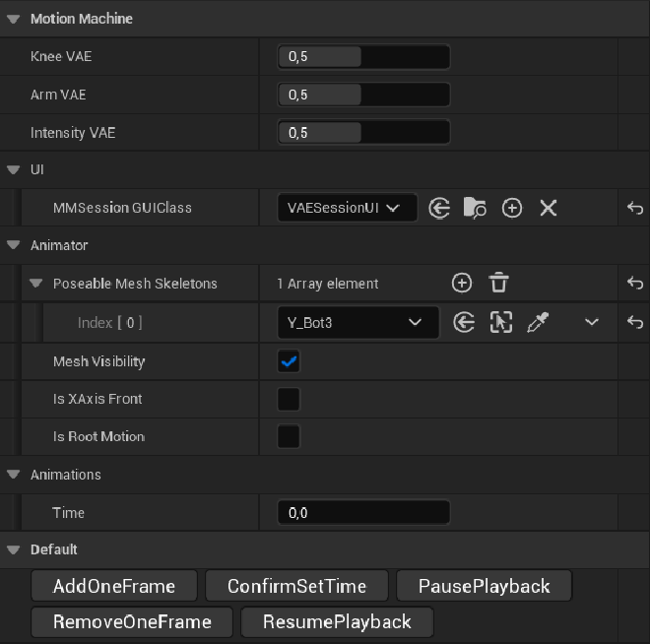650x644 pixels.
Task: Enable Is XAxis Front checkbox
Action: [x=289, y=399]
